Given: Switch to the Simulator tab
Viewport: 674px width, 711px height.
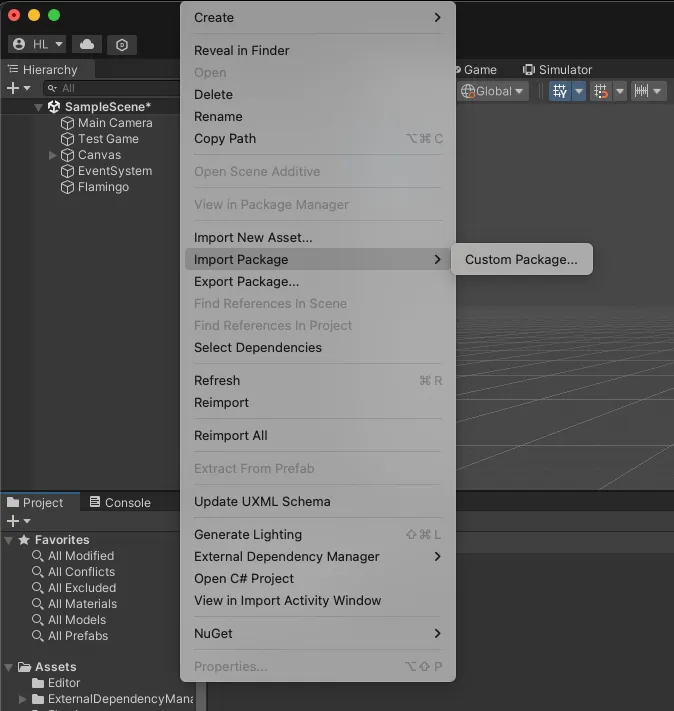Looking at the screenshot, I should click(557, 70).
